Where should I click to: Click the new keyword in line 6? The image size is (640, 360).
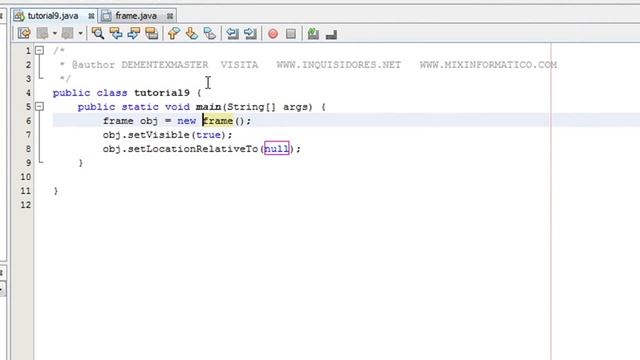[x=187, y=121]
